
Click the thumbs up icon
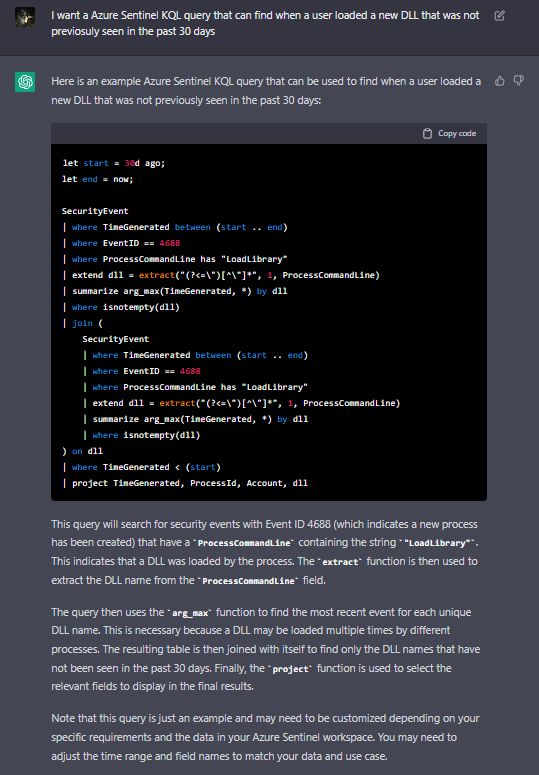pyautogui.click(x=500, y=81)
